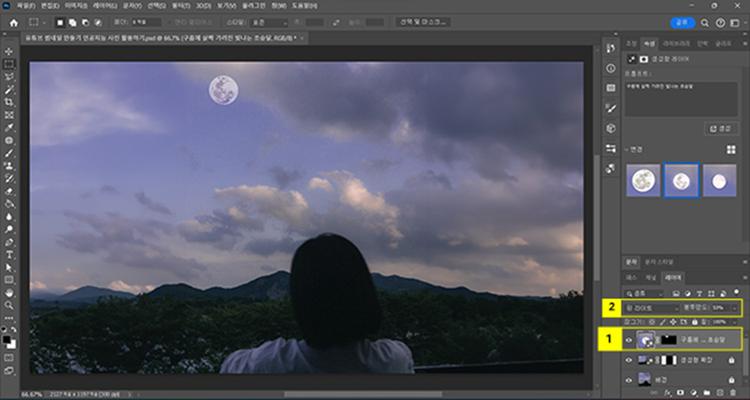Screen dimensions: 750x400
Task: Set the foreground color swatch
Action: [x=7, y=339]
